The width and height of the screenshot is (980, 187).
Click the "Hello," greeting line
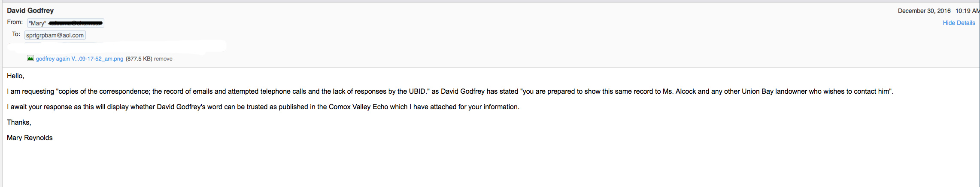15,76
